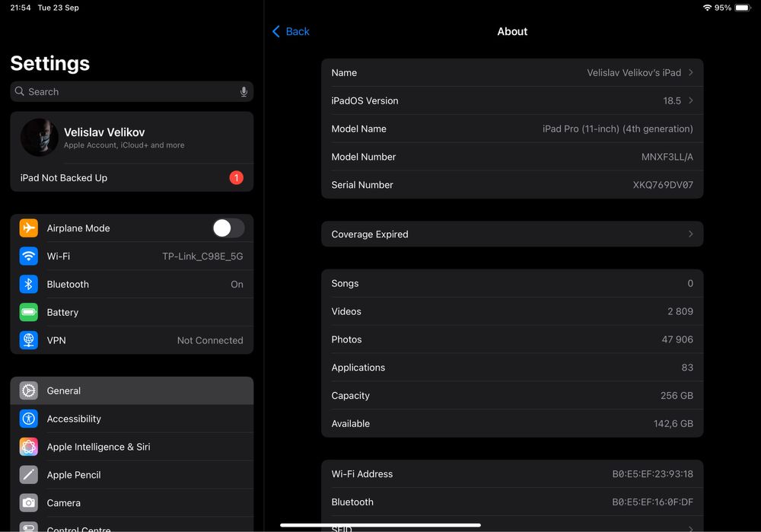Open Accessibility settings
The image size is (761, 532).
tap(132, 419)
